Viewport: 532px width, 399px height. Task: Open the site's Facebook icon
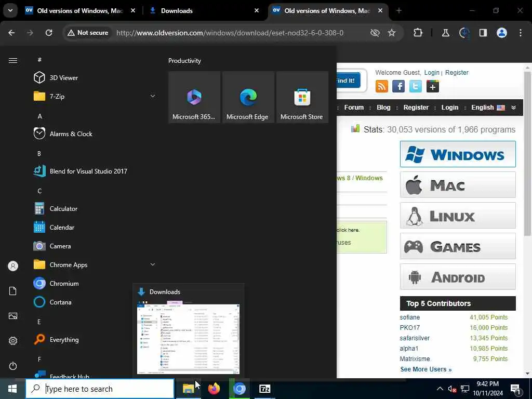(x=398, y=86)
